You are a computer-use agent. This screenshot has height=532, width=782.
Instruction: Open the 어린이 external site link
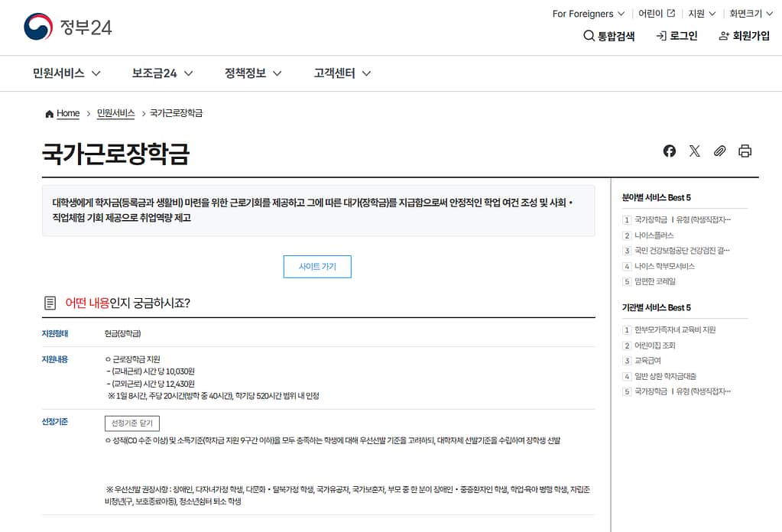click(657, 13)
